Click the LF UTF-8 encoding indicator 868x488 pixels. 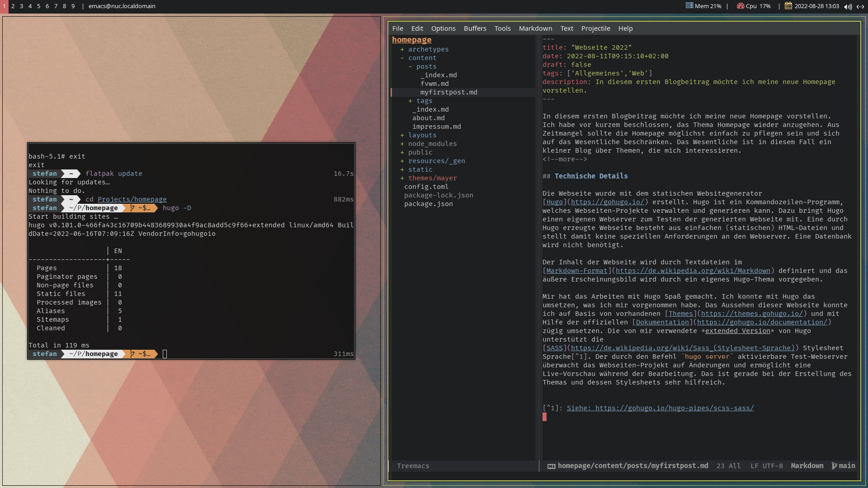(x=767, y=466)
